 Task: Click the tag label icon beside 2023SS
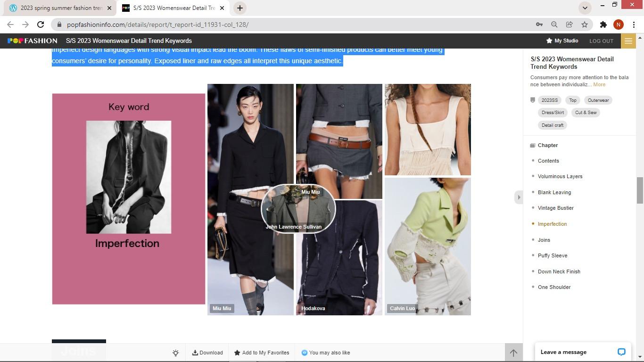[x=533, y=100]
